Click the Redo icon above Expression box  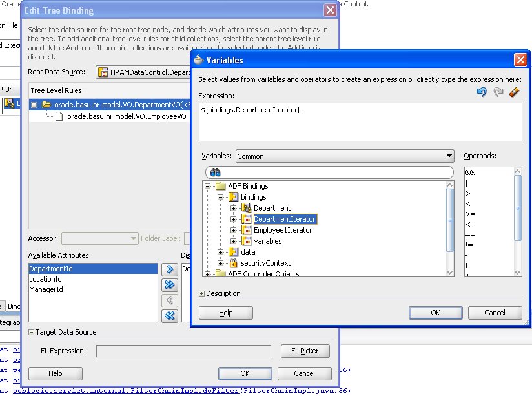(497, 93)
